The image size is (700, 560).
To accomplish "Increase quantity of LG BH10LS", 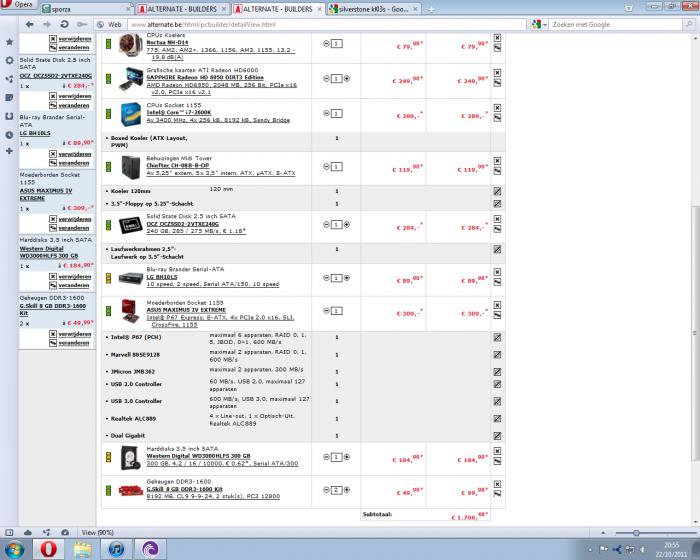I will [x=347, y=278].
